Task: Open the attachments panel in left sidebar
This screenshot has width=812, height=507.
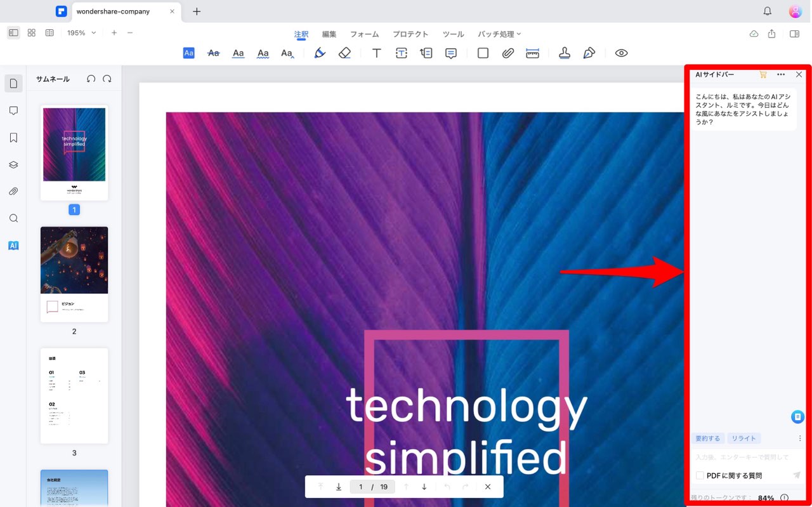Action: click(x=13, y=192)
